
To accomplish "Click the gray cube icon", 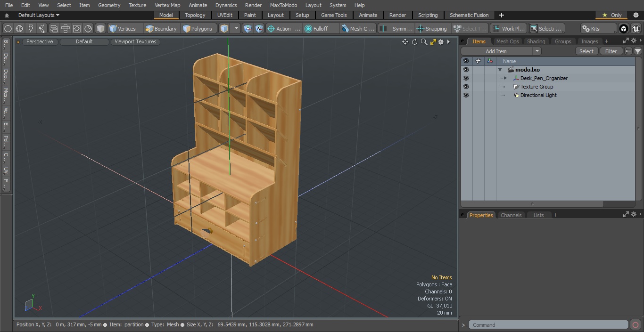I will tap(100, 29).
